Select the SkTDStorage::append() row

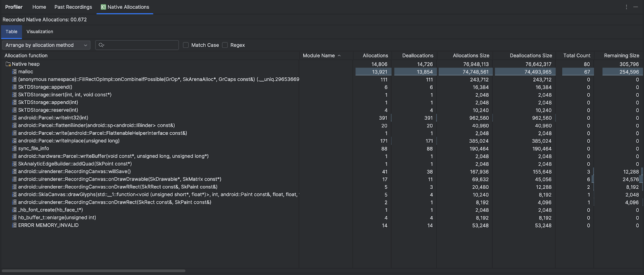point(45,87)
